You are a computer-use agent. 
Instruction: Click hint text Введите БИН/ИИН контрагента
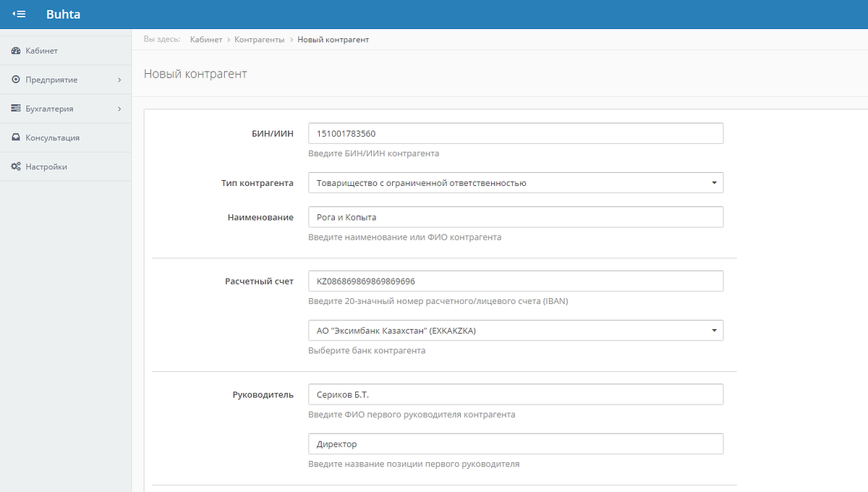tap(373, 153)
